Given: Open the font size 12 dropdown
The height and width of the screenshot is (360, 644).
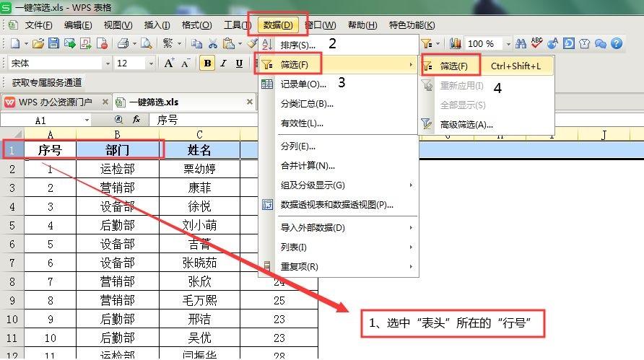Looking at the screenshot, I should [151, 63].
